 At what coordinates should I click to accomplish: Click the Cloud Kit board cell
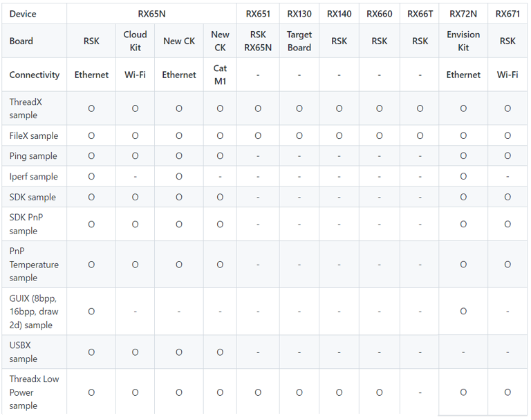[135, 41]
